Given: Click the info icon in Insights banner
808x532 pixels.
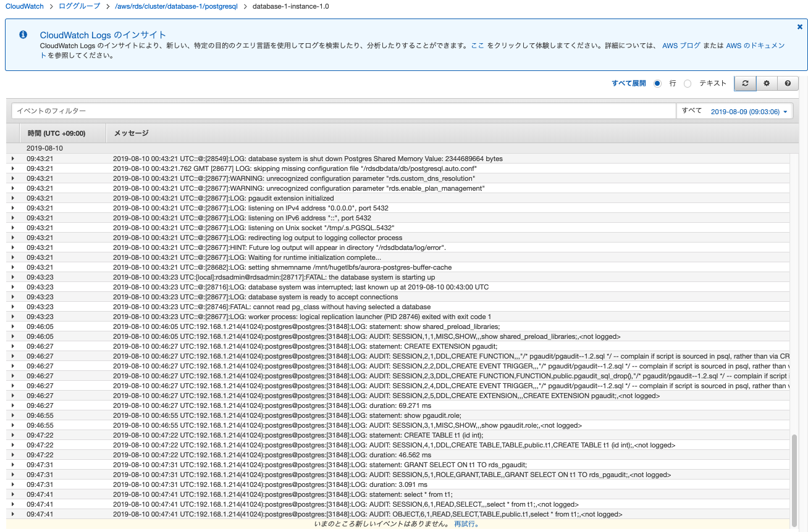Looking at the screenshot, I should point(23,35).
